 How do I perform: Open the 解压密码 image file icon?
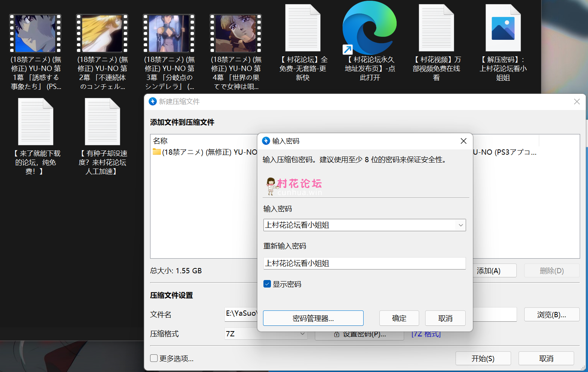pyautogui.click(x=503, y=28)
